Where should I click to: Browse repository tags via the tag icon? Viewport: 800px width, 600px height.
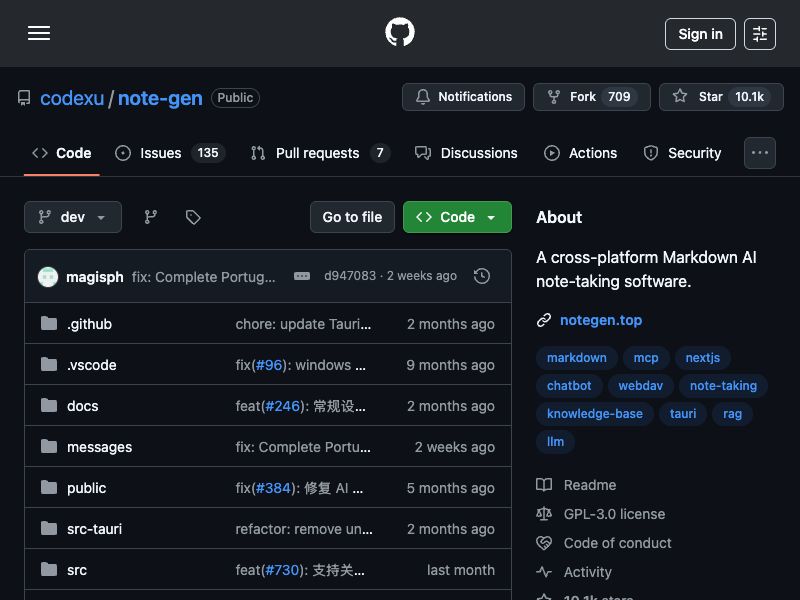tap(193, 217)
